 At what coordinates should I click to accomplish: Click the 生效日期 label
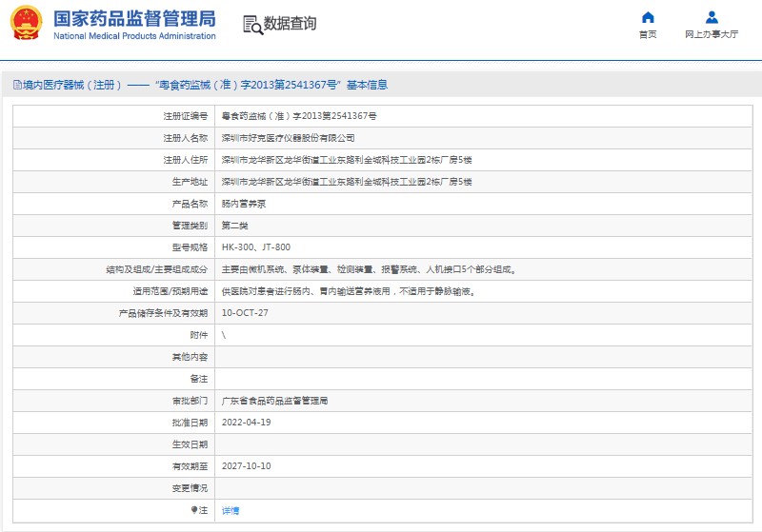[x=190, y=444]
